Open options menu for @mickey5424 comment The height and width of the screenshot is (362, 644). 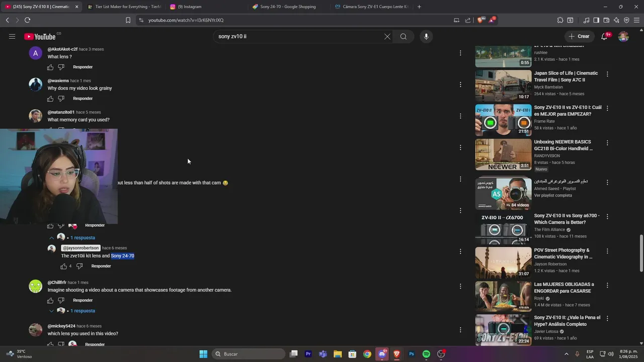coord(460,330)
